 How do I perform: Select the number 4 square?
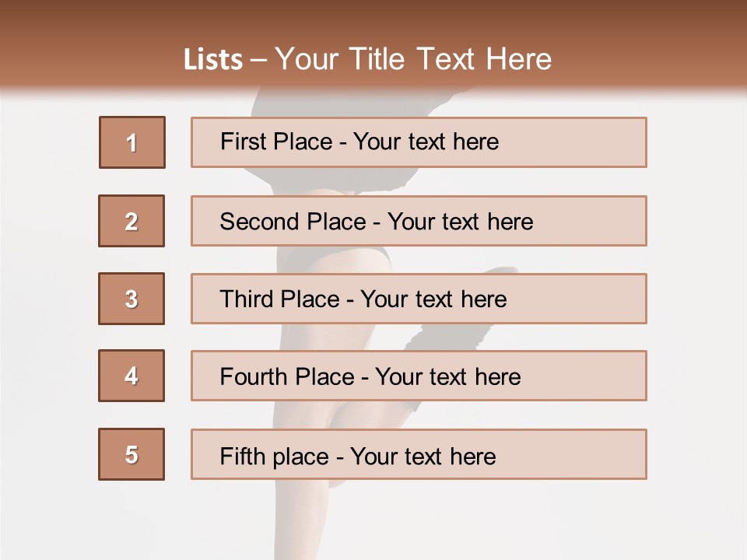tap(132, 376)
